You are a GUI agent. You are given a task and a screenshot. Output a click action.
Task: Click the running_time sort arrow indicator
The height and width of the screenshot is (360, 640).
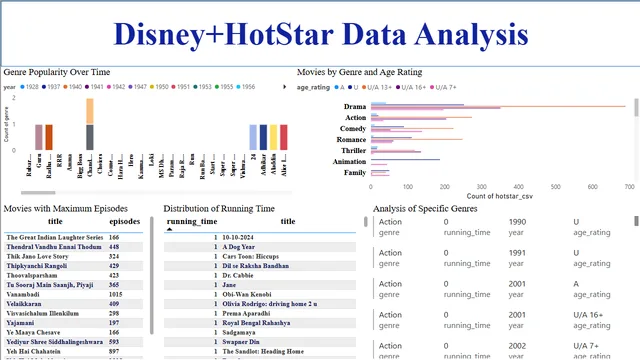pyautogui.click(x=169, y=229)
